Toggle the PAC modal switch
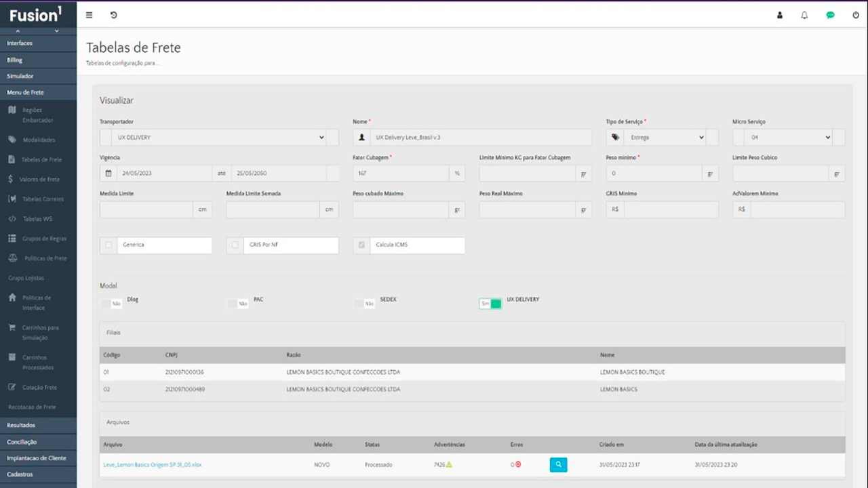868x488 pixels. tap(237, 304)
